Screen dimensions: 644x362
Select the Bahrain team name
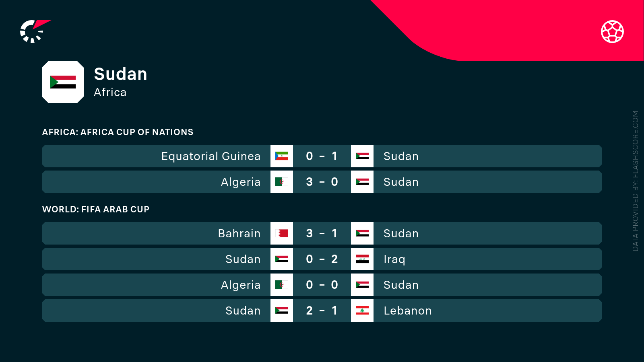click(x=239, y=233)
